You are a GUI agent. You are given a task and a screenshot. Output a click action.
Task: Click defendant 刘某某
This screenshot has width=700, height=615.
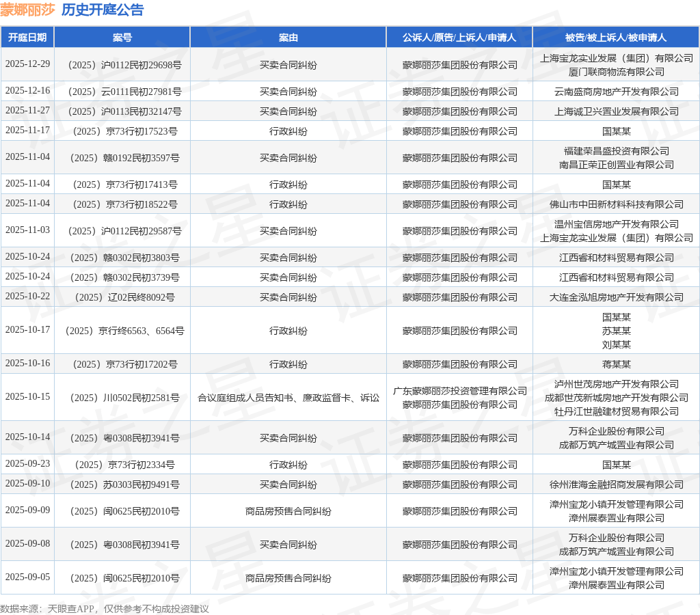[616, 344]
